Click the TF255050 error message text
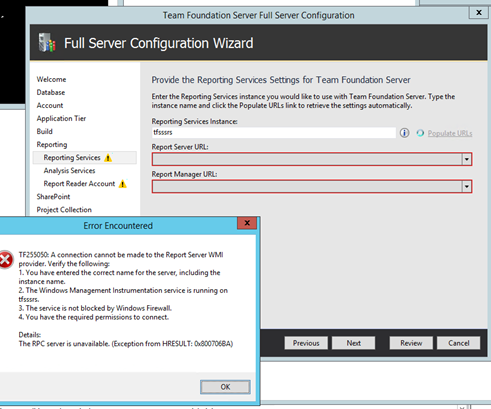The height and width of the screenshot is (409, 491). pyautogui.click(x=121, y=259)
